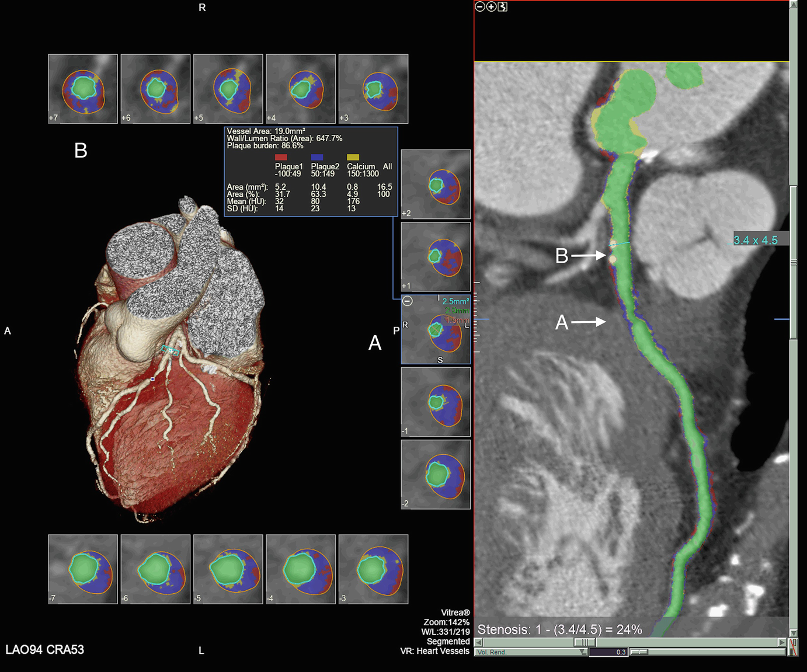
Task: Click the red Plaque1 color swatch
Action: coord(281,157)
